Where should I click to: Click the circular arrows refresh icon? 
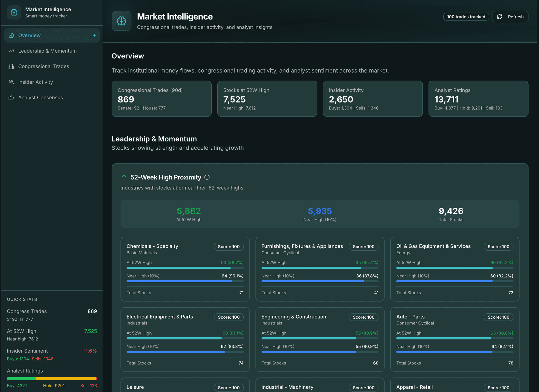pos(500,17)
